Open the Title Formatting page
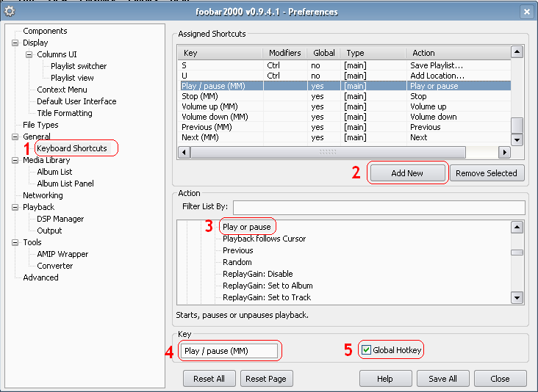538x392 pixels. [65, 113]
